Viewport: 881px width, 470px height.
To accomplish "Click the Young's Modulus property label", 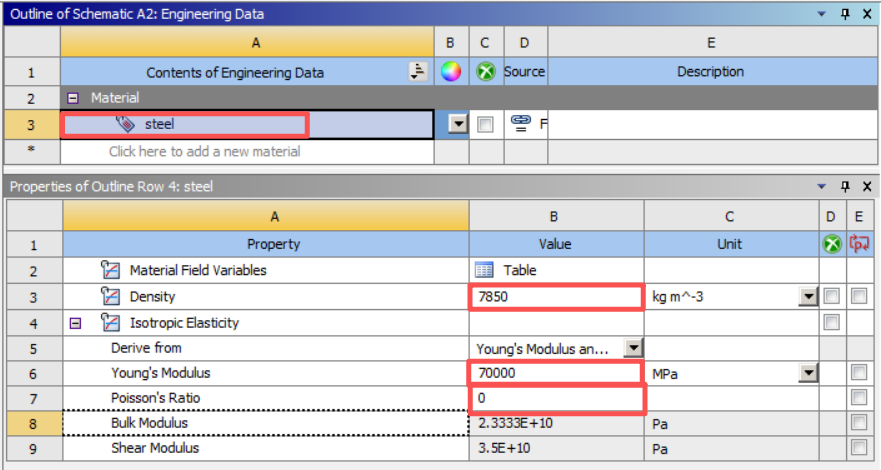I will (x=161, y=373).
